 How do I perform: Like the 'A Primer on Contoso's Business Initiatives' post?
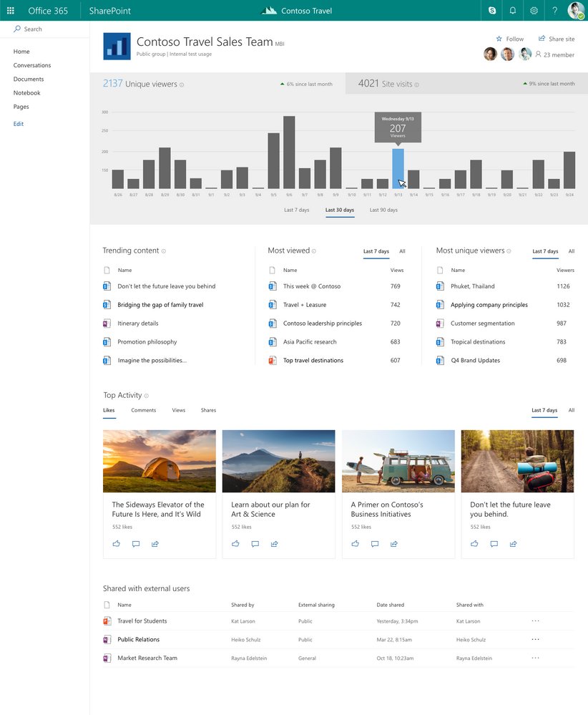(x=355, y=544)
